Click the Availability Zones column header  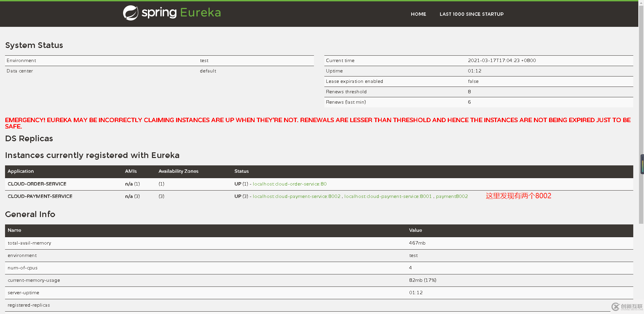pyautogui.click(x=178, y=171)
